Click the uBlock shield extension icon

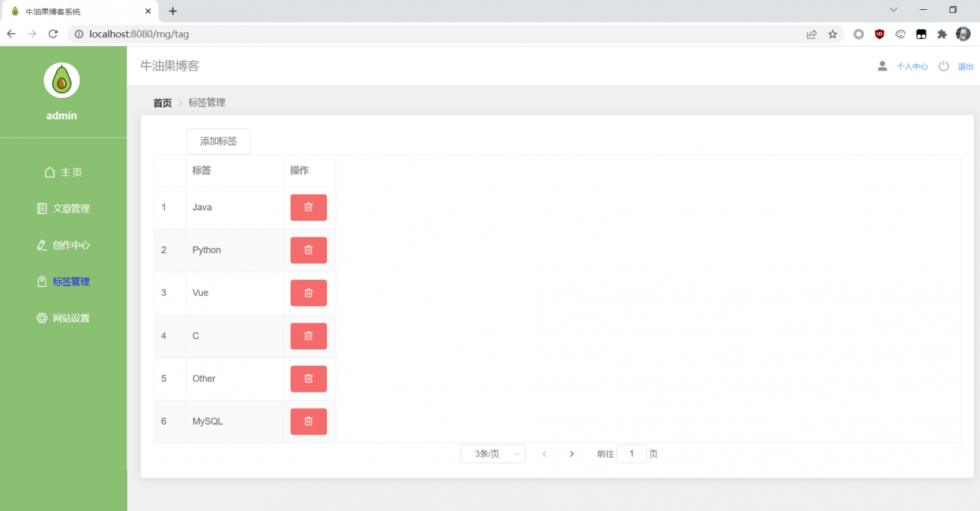pos(880,34)
